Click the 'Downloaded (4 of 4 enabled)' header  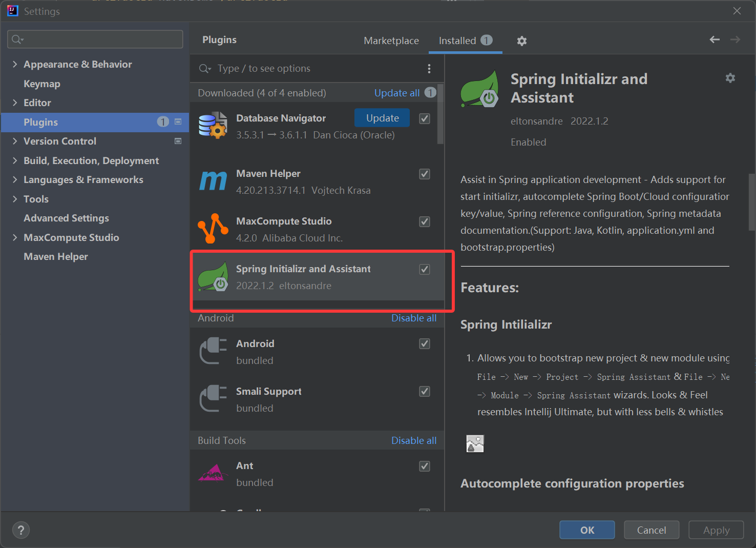pyautogui.click(x=262, y=93)
